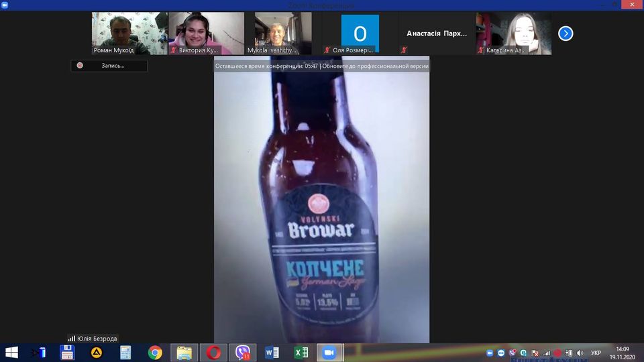644x362 pixels.
Task: Click the Zoom logo in title bar
Action: tap(5, 5)
